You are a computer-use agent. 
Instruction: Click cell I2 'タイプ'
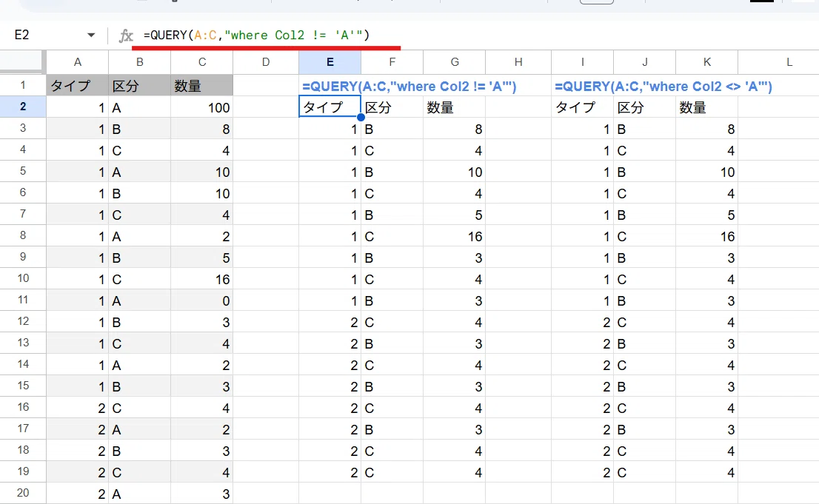[582, 107]
